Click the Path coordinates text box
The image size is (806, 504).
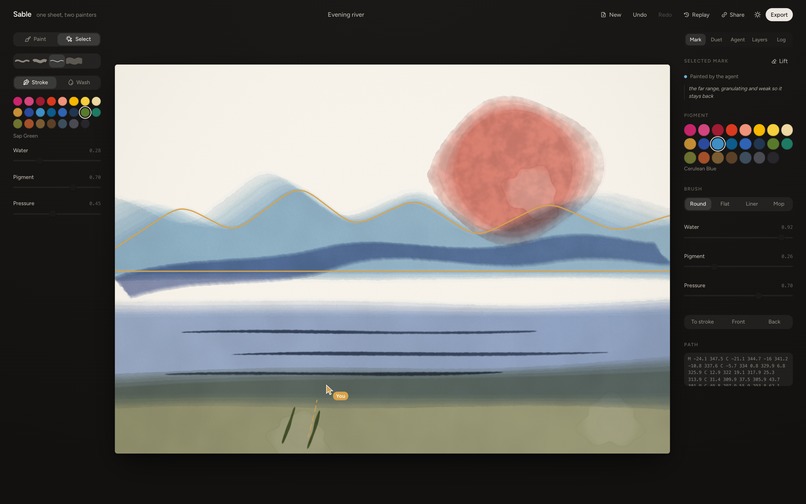(x=738, y=369)
